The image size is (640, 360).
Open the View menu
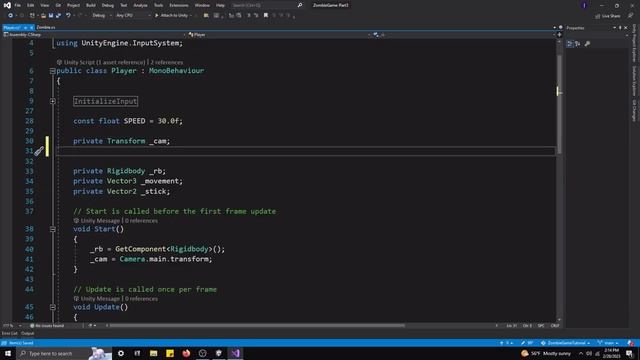pos(44,5)
